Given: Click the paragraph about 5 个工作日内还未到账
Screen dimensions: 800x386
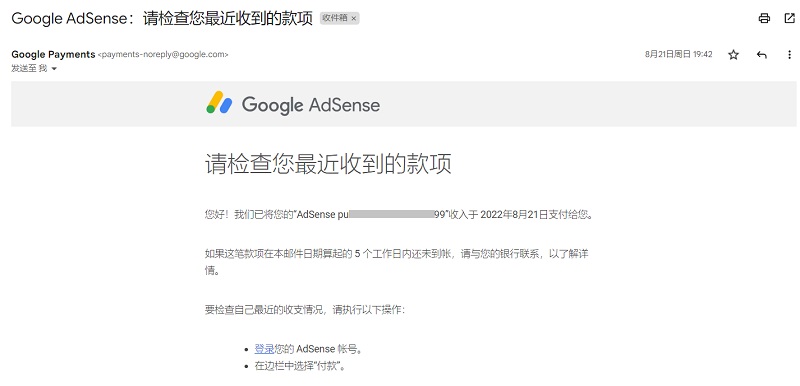Looking at the screenshot, I should [396, 262].
